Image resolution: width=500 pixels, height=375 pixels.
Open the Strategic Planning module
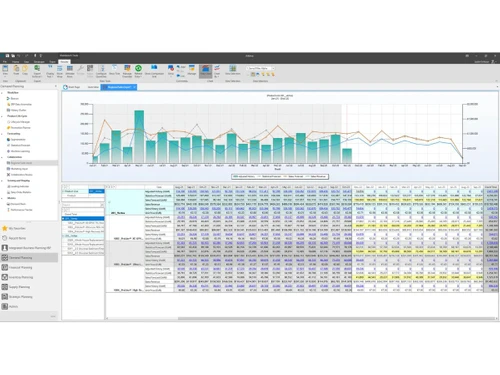click(x=17, y=296)
